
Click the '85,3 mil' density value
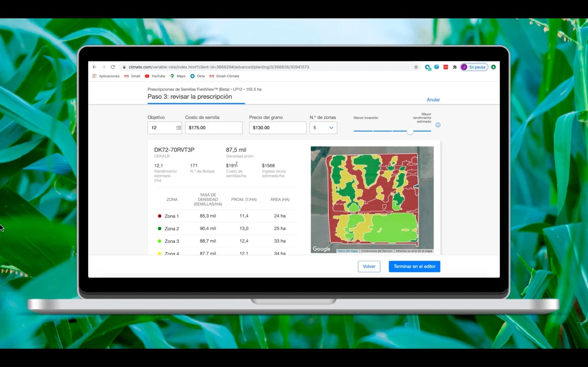coord(208,216)
